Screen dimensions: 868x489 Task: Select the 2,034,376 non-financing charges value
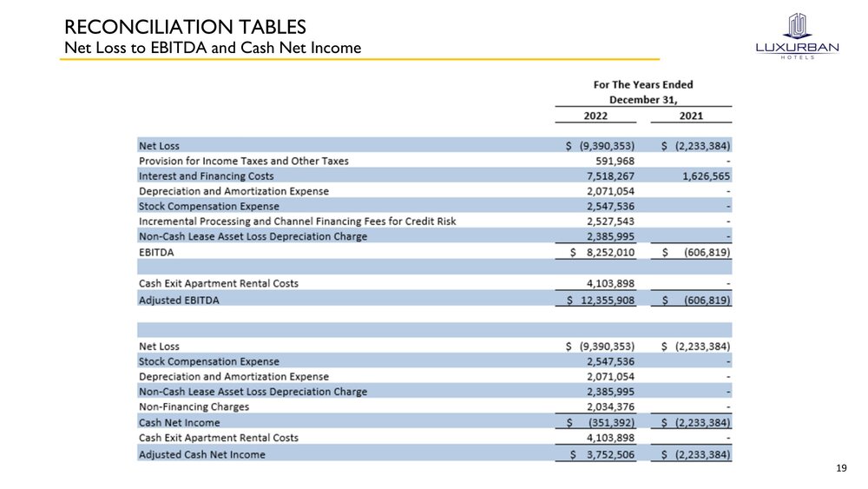click(x=610, y=406)
